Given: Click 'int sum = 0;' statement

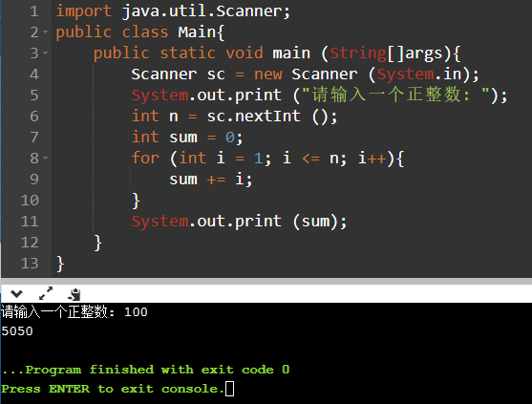Looking at the screenshot, I should (x=187, y=138).
